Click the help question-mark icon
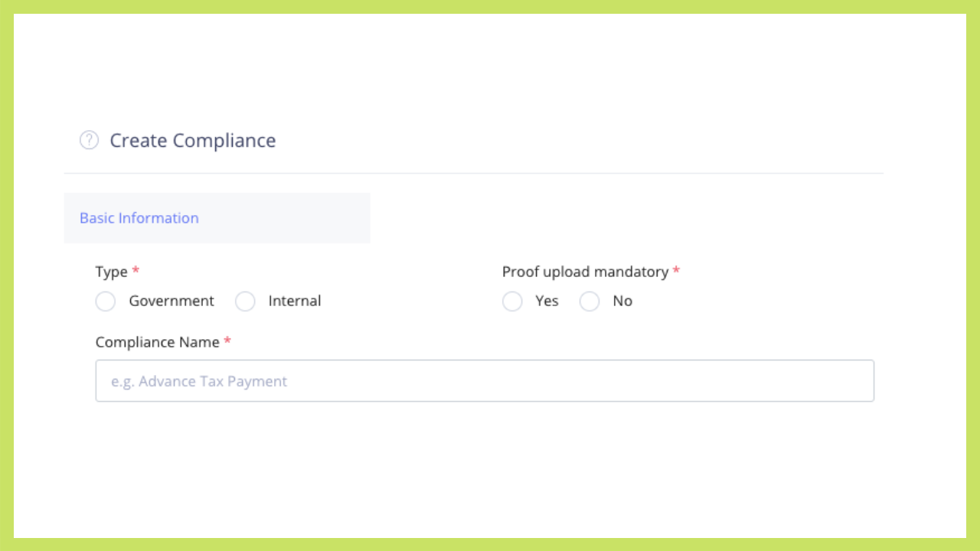Image resolution: width=980 pixels, height=551 pixels. click(x=90, y=140)
